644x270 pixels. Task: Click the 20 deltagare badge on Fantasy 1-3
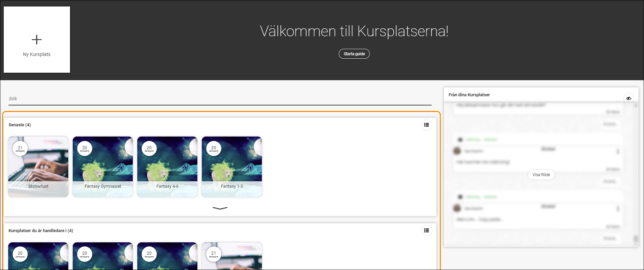coord(214,148)
